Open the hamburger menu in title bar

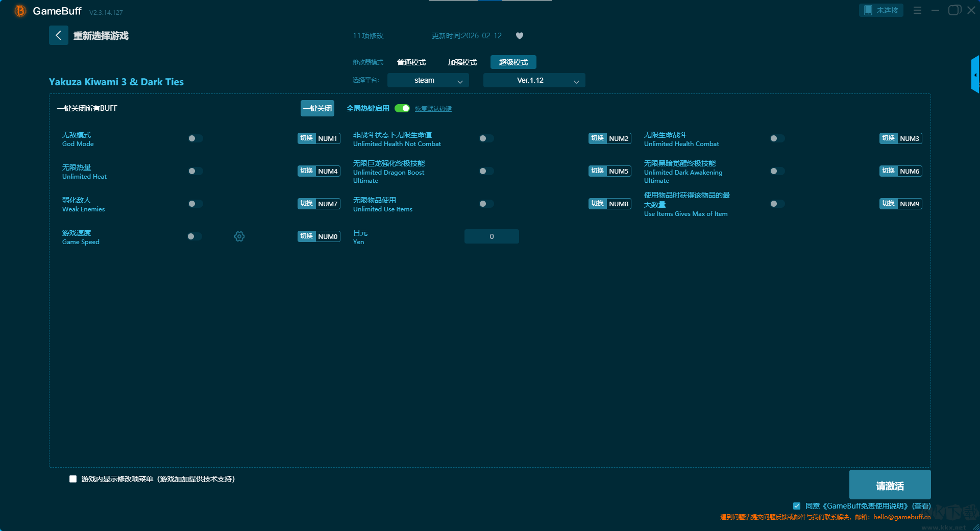pyautogui.click(x=917, y=10)
